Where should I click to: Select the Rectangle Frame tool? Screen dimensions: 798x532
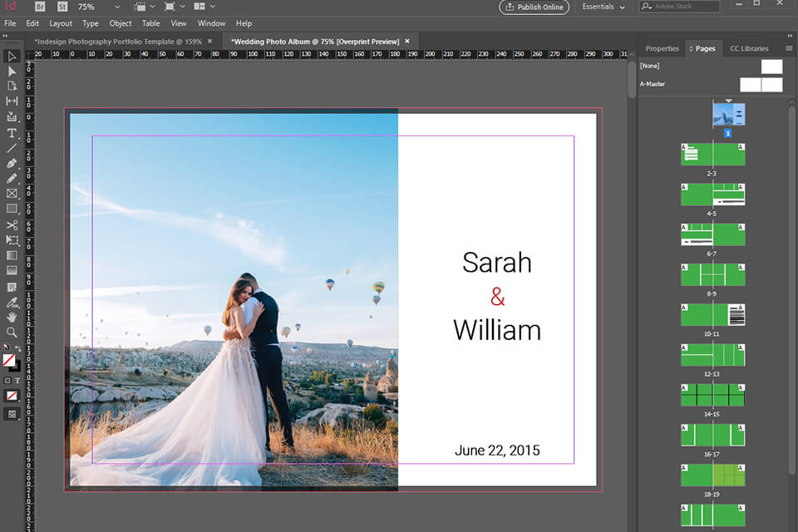click(12, 191)
